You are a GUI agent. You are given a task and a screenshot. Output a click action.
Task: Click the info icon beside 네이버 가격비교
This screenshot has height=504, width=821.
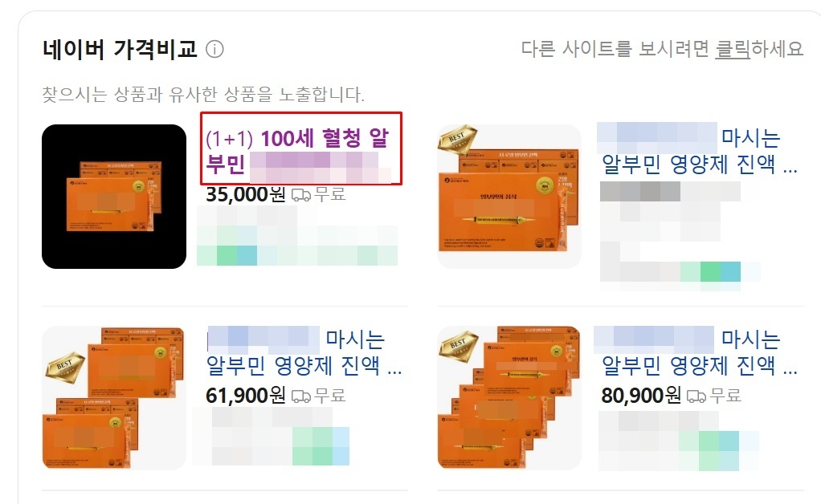[214, 50]
